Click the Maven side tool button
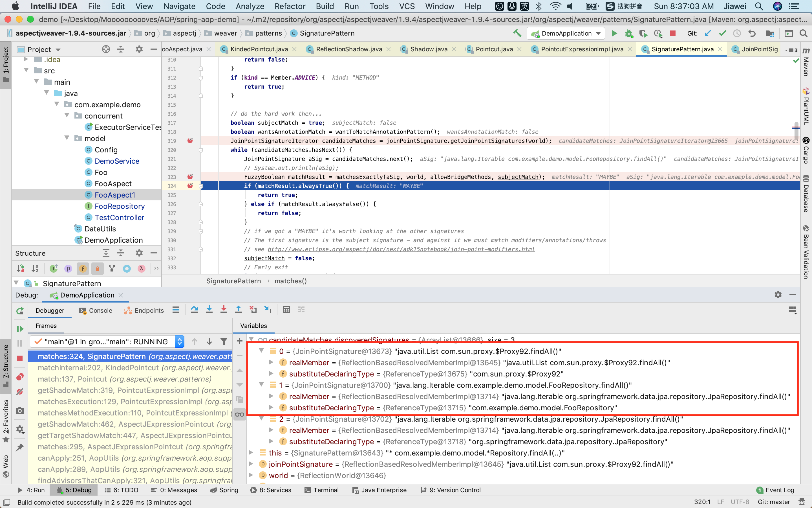This screenshot has width=812, height=508. point(806,62)
